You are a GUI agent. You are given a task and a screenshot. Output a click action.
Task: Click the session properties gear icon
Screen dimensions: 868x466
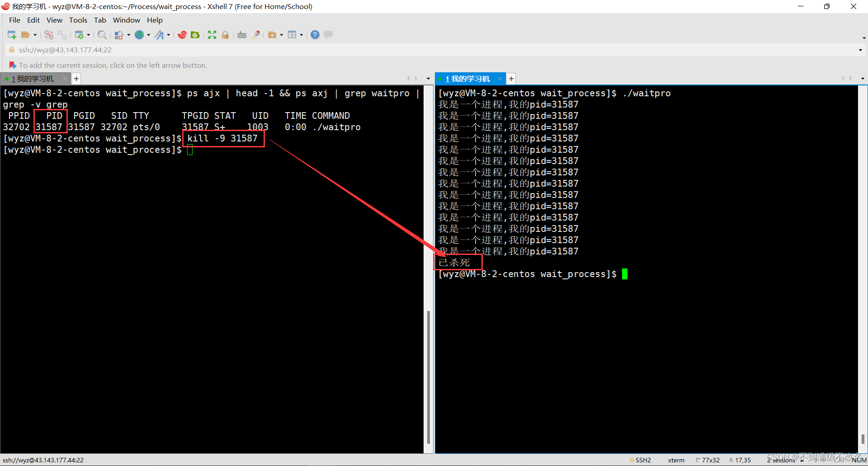click(x=80, y=35)
